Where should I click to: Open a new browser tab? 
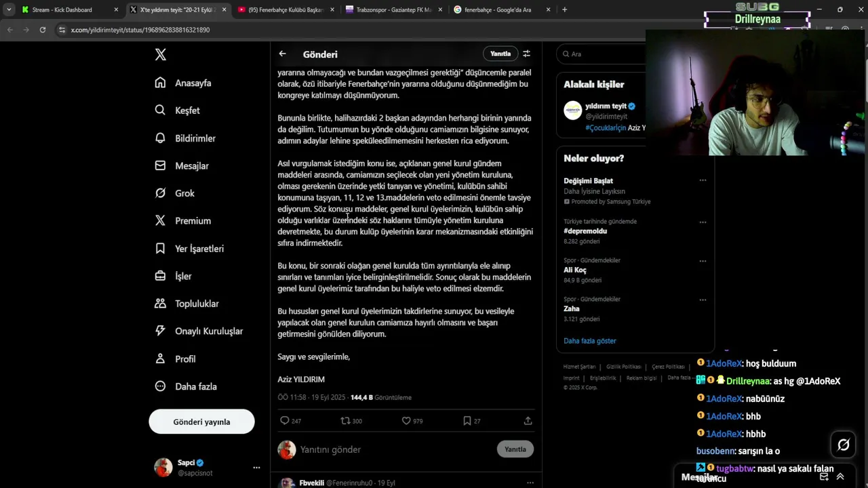(564, 9)
